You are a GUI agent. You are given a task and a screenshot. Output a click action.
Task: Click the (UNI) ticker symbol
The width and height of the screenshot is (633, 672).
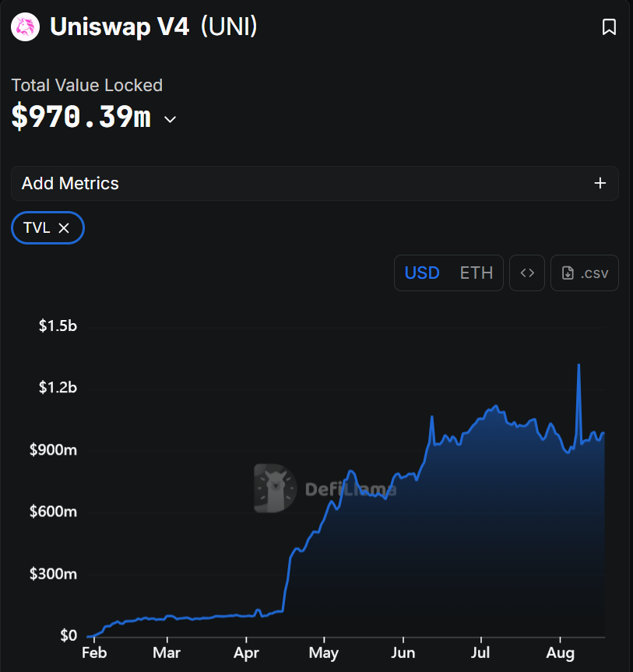click(229, 27)
